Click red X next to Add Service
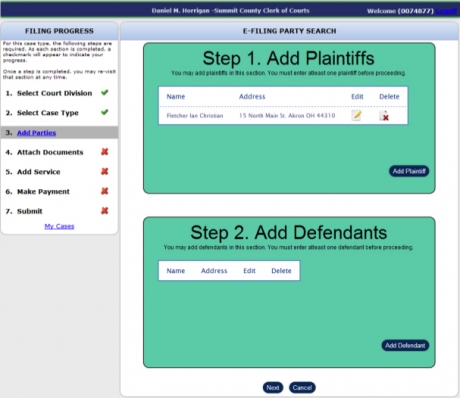Viewport: 460px width, 398px height. [x=105, y=172]
